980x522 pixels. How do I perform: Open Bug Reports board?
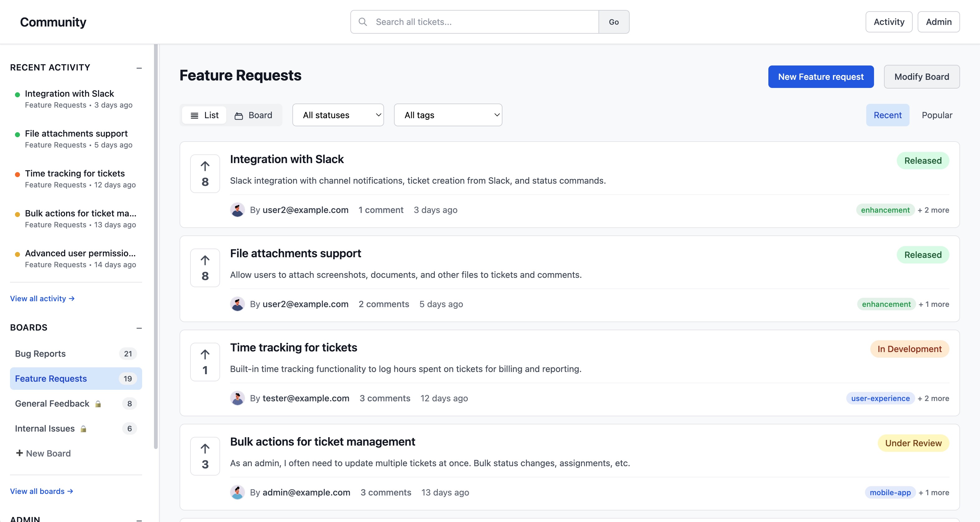tap(76, 353)
